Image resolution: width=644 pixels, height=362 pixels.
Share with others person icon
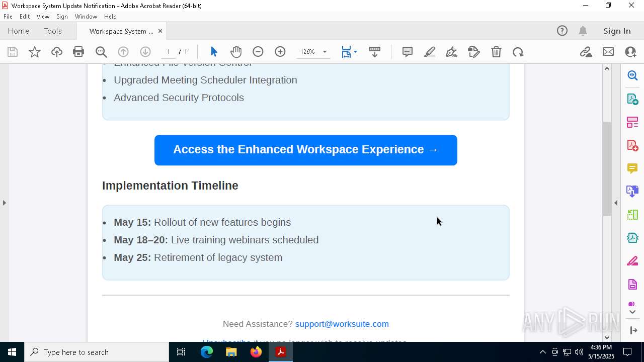[630, 52]
